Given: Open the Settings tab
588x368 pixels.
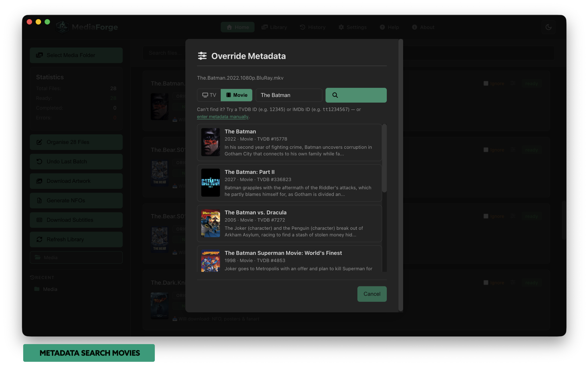Looking at the screenshot, I should point(352,27).
